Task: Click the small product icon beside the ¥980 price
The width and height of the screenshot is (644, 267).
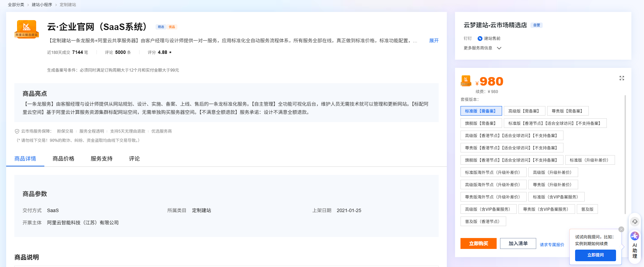Action: click(466, 81)
